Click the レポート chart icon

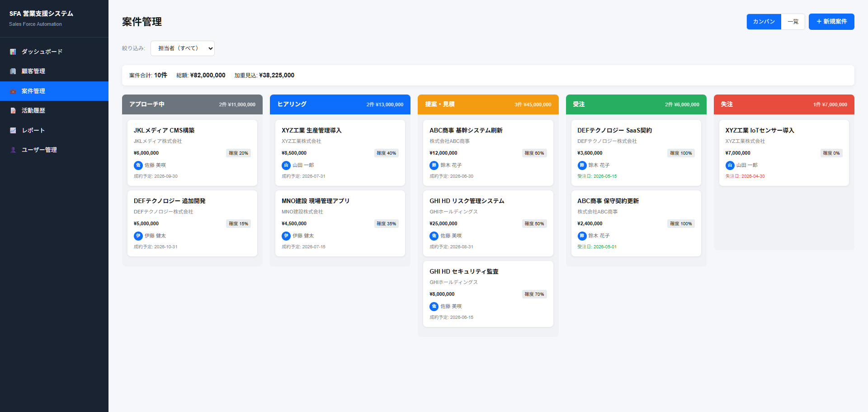[x=13, y=130]
